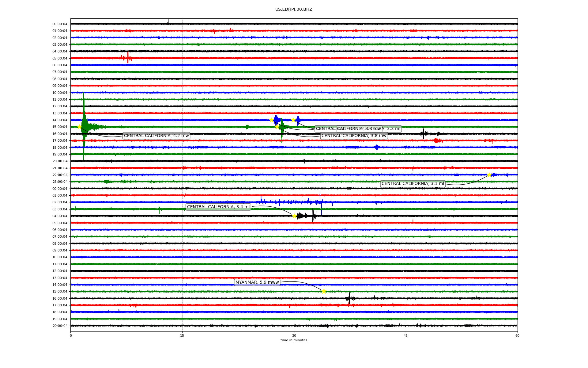Click the 15 tick on the time axis
Screen dimensions: 588x368
click(182, 335)
